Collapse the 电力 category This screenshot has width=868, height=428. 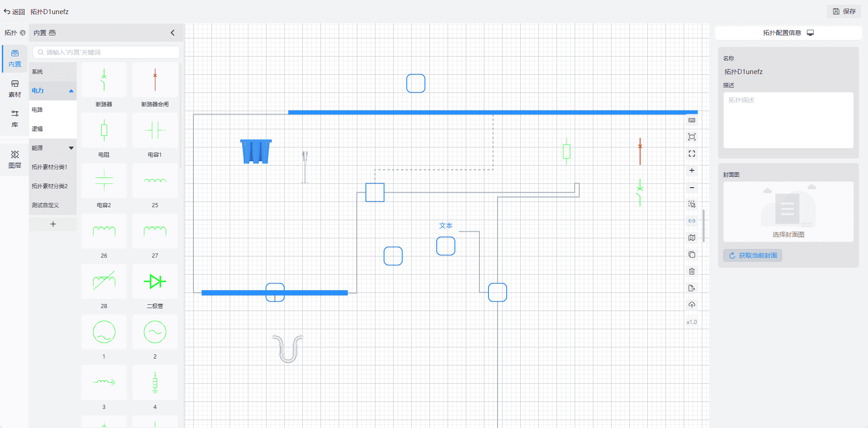click(x=71, y=91)
